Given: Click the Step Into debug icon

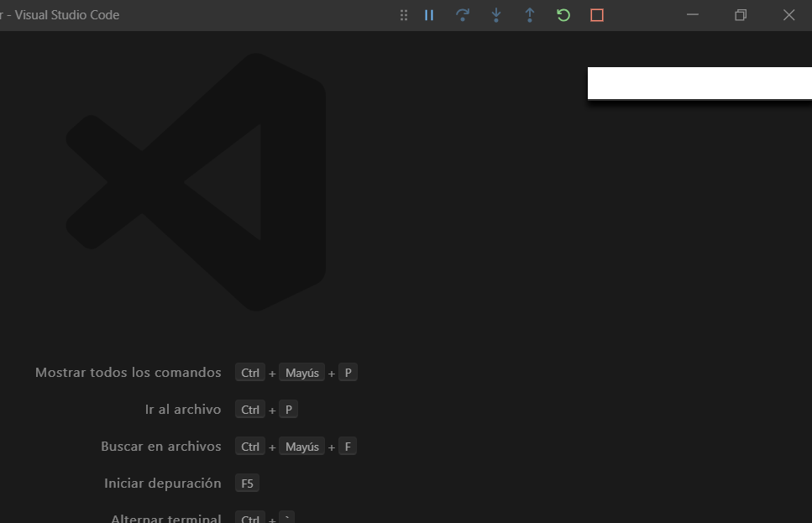Looking at the screenshot, I should point(496,14).
